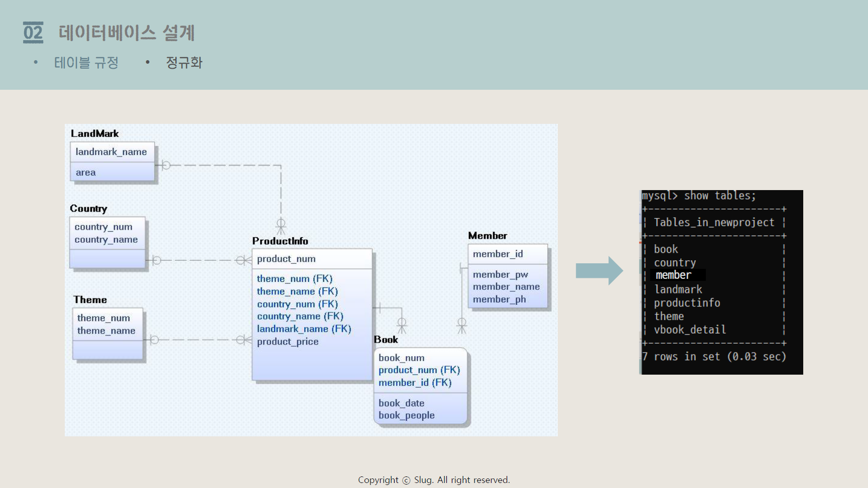Select book_num in the Book entity
The image size is (868, 488).
point(402,358)
